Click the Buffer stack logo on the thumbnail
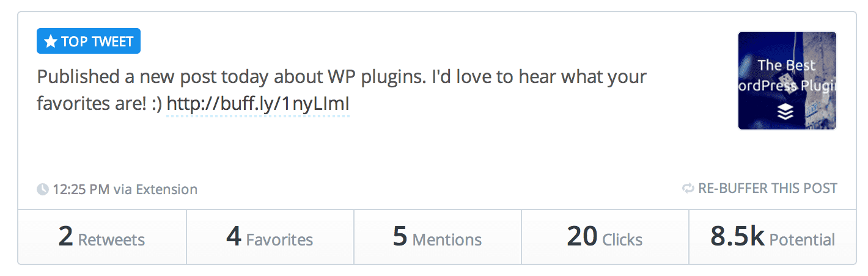This screenshot has width=868, height=276. tap(786, 111)
